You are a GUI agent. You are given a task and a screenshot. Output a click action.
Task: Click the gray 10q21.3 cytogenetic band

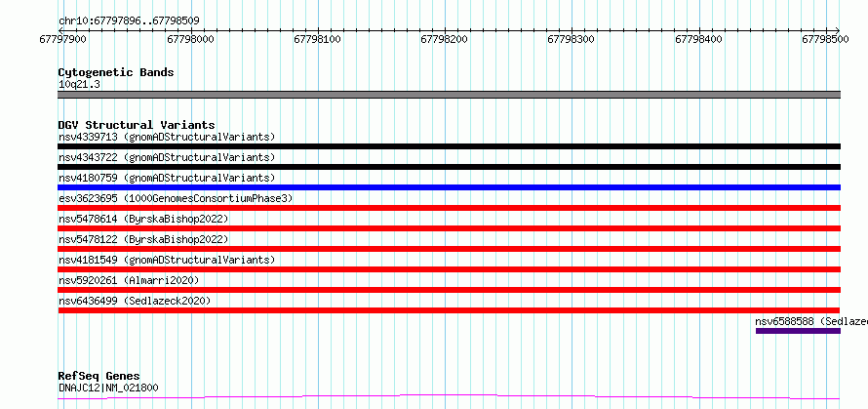tap(449, 95)
